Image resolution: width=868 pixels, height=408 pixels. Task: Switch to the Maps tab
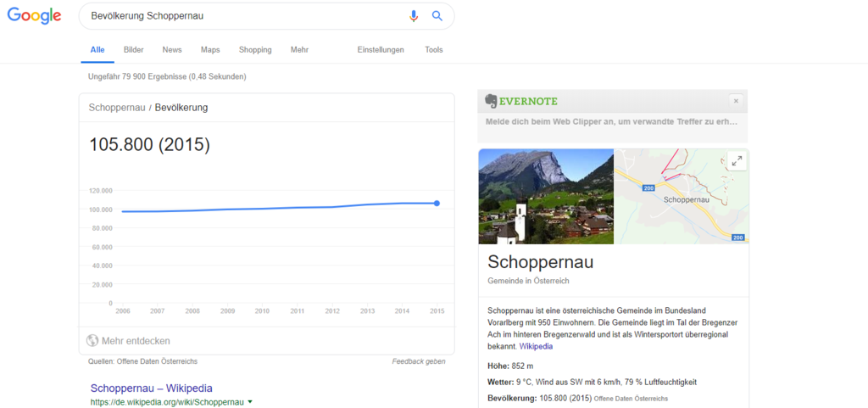click(210, 50)
